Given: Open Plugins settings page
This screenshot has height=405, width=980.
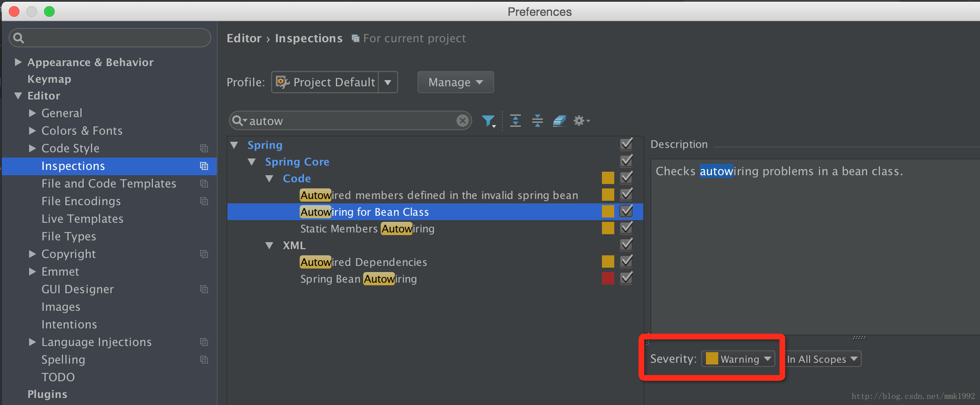Looking at the screenshot, I should pos(47,394).
